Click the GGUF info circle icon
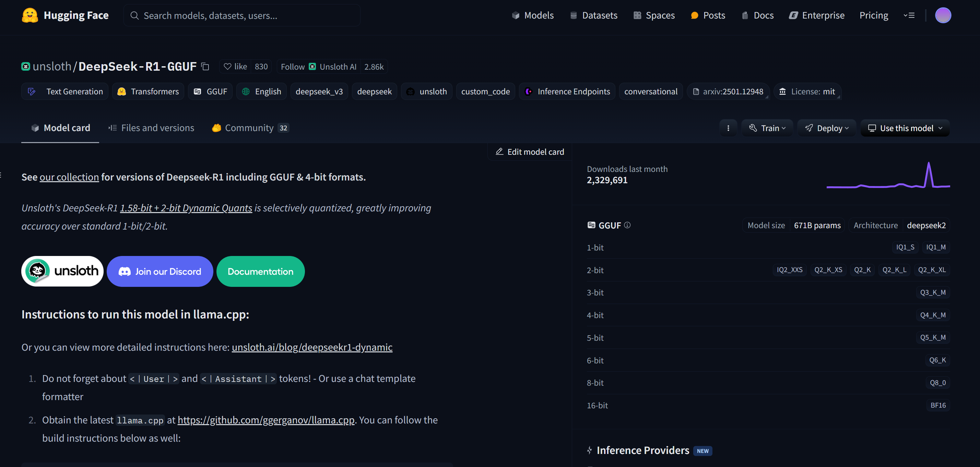This screenshot has width=980, height=467. point(627,225)
